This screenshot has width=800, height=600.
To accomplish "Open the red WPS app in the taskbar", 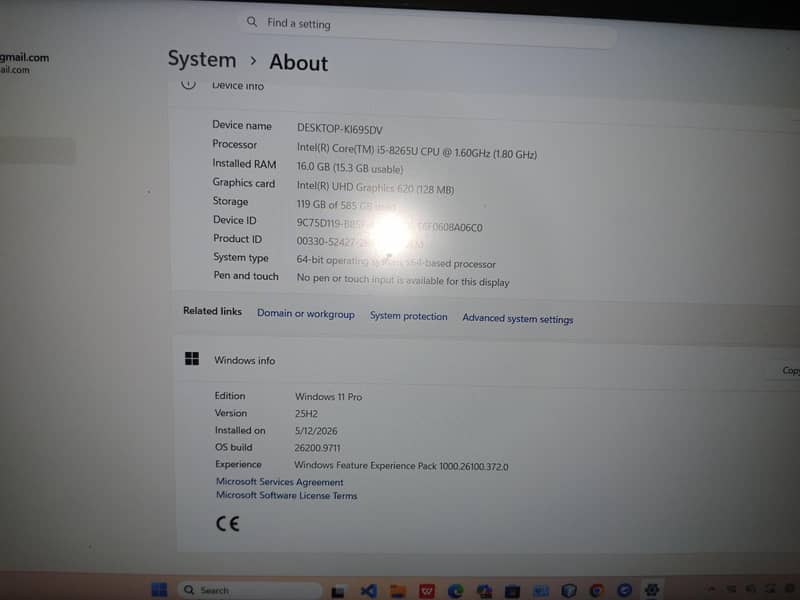I will click(x=427, y=591).
